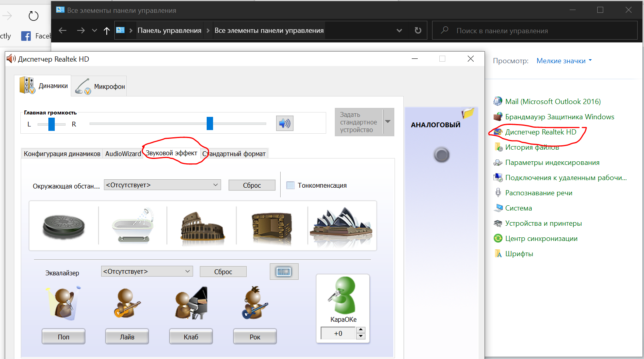This screenshot has width=644, height=359.
Task: Open the Окружающая обстановка dropdown
Action: click(x=162, y=185)
